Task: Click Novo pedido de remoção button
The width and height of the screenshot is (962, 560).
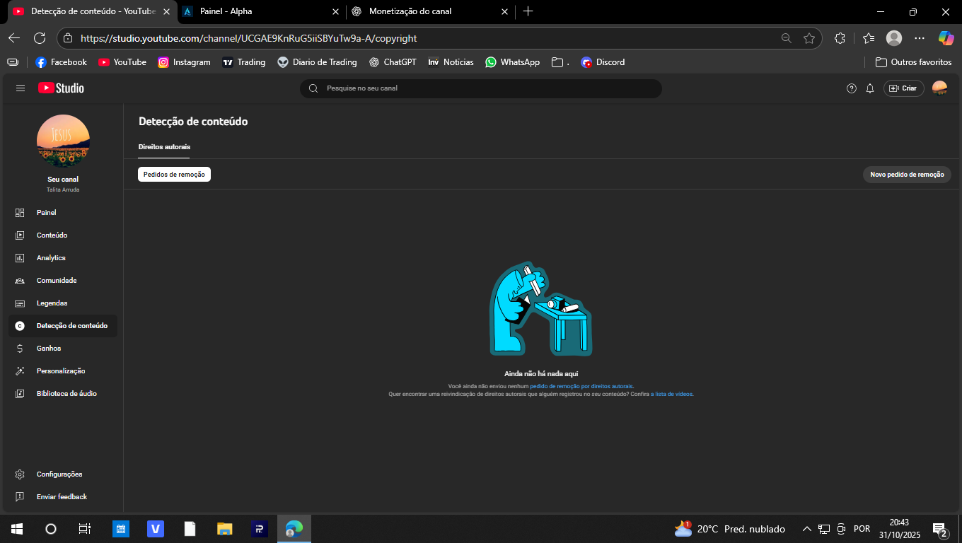Action: point(907,175)
